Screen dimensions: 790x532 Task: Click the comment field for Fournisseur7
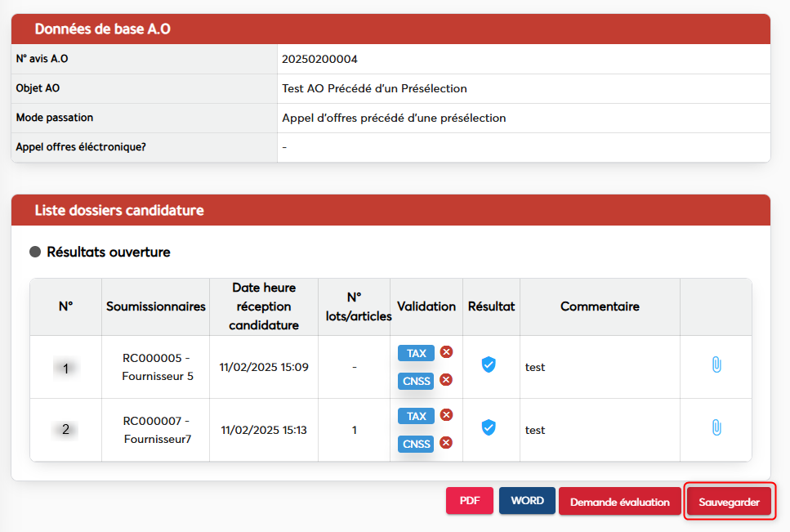[599, 430]
